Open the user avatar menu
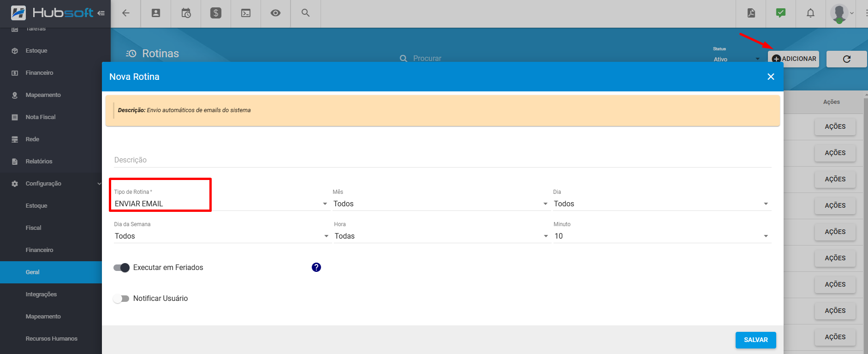The width and height of the screenshot is (868, 354). [x=842, y=13]
